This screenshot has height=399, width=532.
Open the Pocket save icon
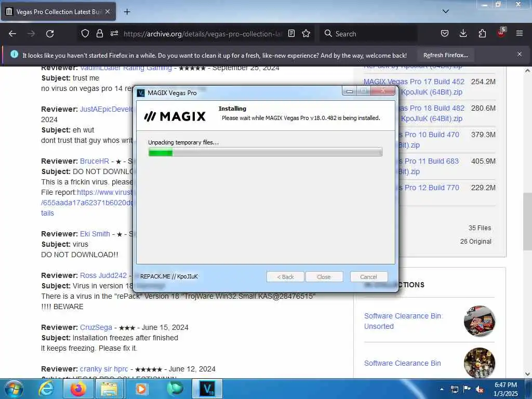(445, 33)
